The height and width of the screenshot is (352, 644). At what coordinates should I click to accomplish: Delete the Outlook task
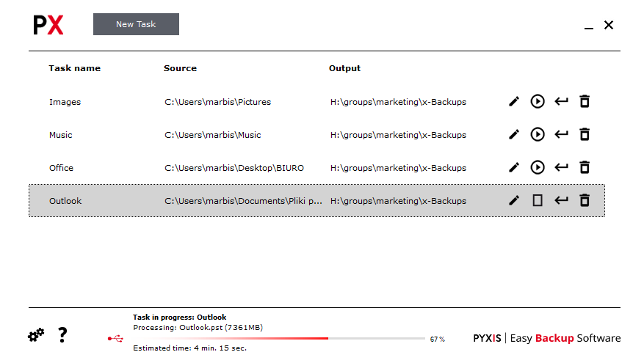click(585, 200)
